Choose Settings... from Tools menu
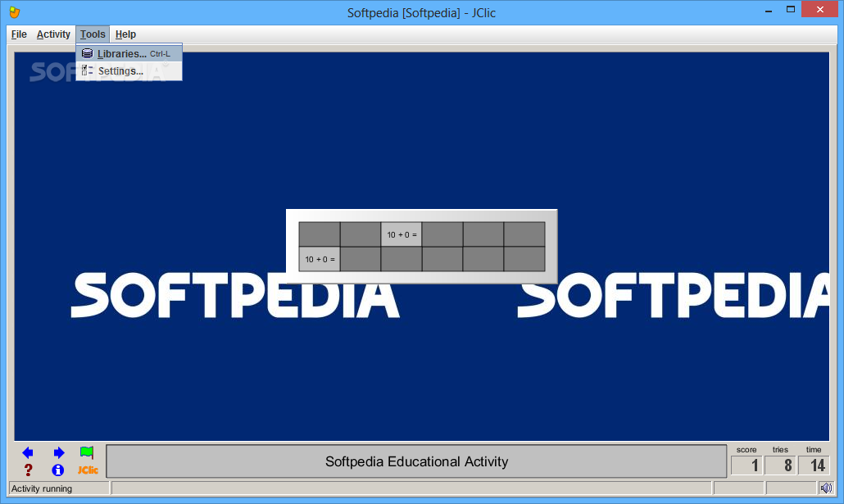Screen dimensions: 844x504 point(129,71)
